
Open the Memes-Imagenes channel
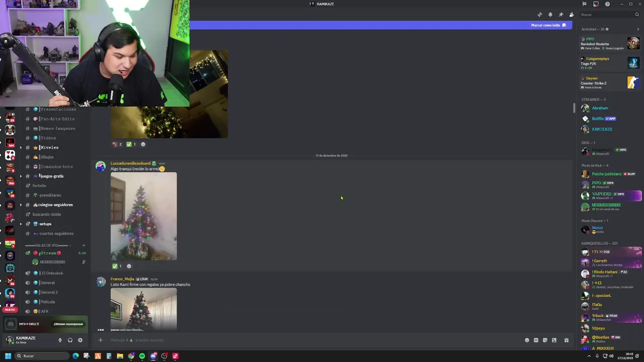point(54,128)
